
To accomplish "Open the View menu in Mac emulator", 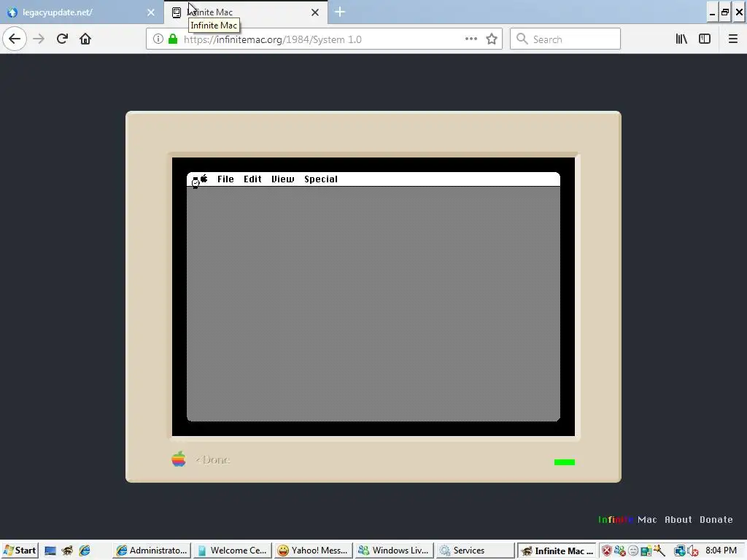I will tap(282, 179).
